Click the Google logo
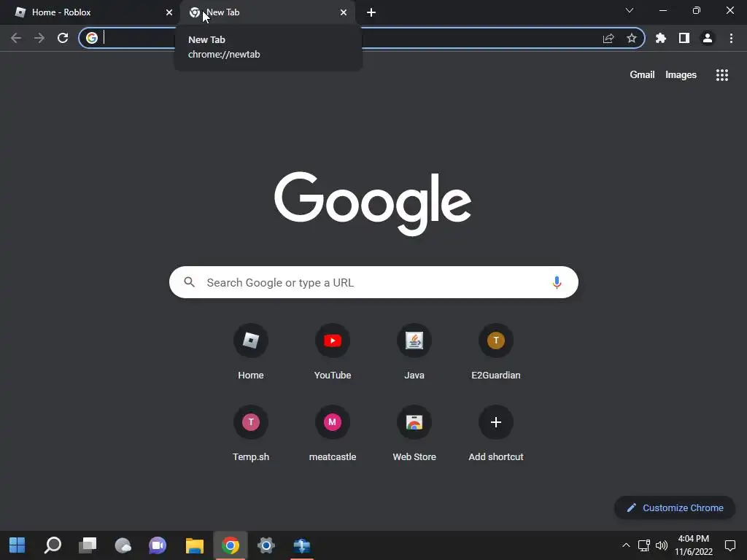 pyautogui.click(x=373, y=203)
